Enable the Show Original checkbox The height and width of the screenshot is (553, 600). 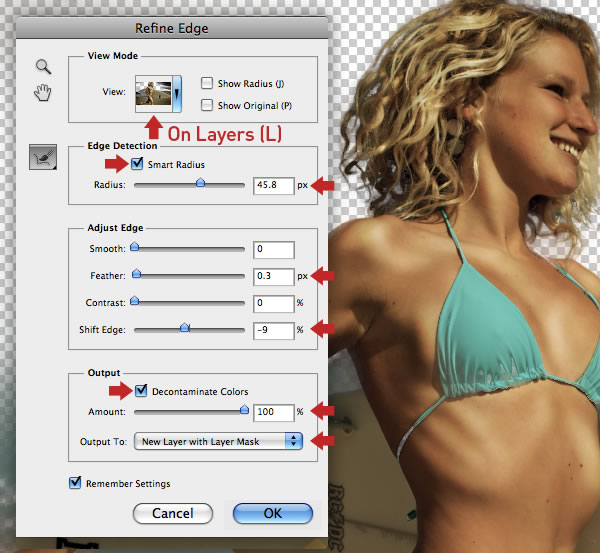(x=207, y=105)
